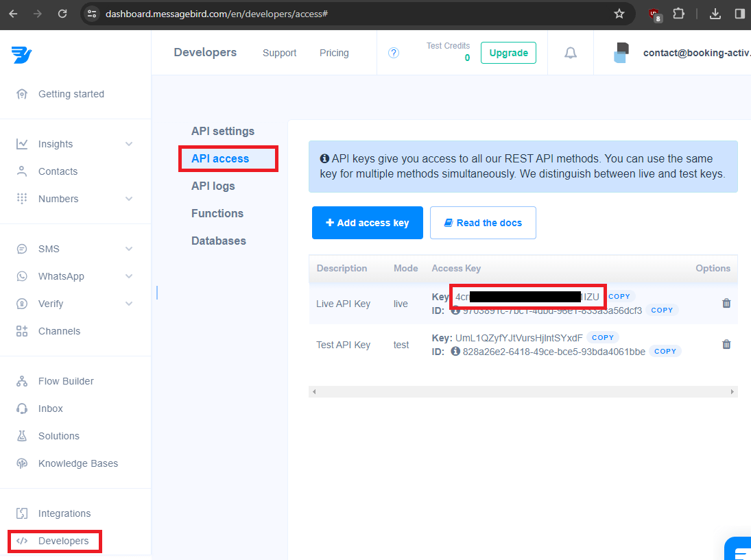Image resolution: width=751 pixels, height=560 pixels.
Task: Click Add access key button
Action: 368,223
